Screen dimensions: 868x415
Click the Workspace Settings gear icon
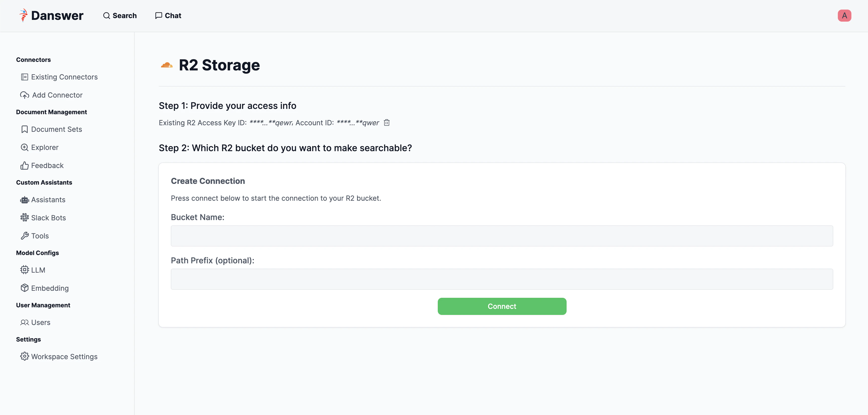[x=24, y=356]
